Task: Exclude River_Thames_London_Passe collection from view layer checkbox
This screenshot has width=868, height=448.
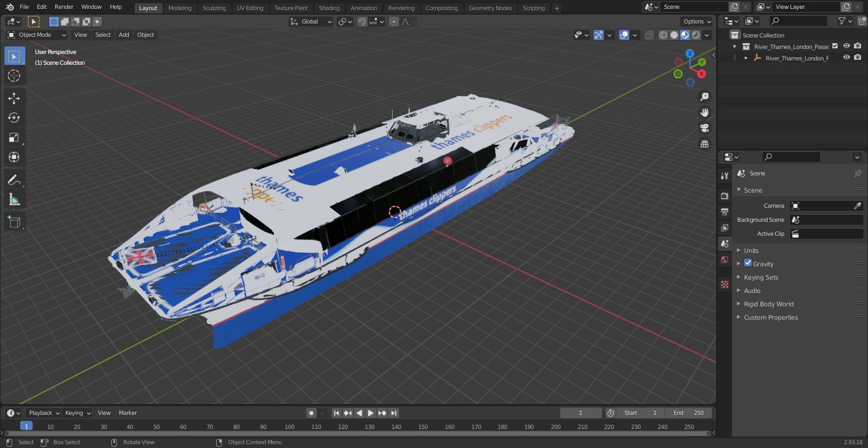Action: pyautogui.click(x=835, y=46)
